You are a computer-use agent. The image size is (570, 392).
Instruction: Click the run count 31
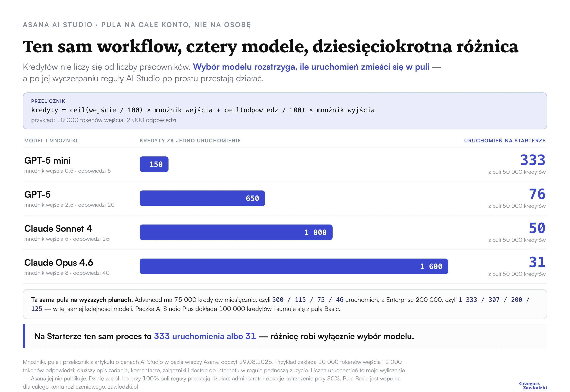coord(537,262)
